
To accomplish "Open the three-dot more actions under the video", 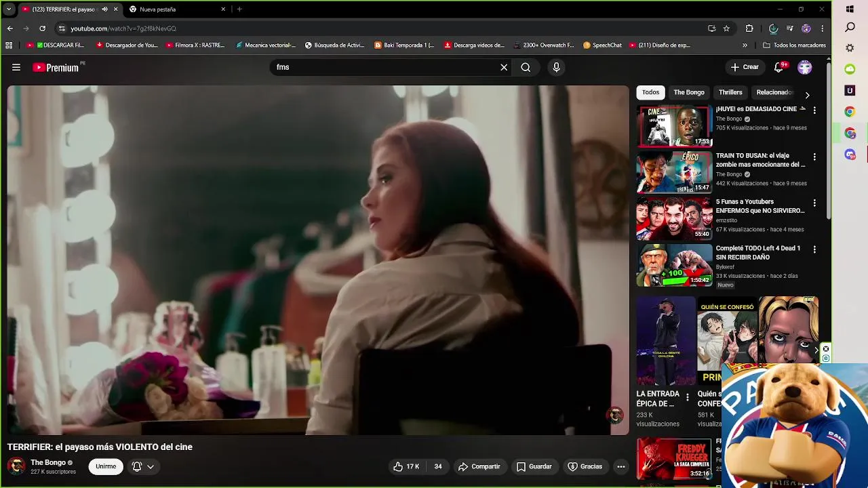I will click(x=620, y=466).
